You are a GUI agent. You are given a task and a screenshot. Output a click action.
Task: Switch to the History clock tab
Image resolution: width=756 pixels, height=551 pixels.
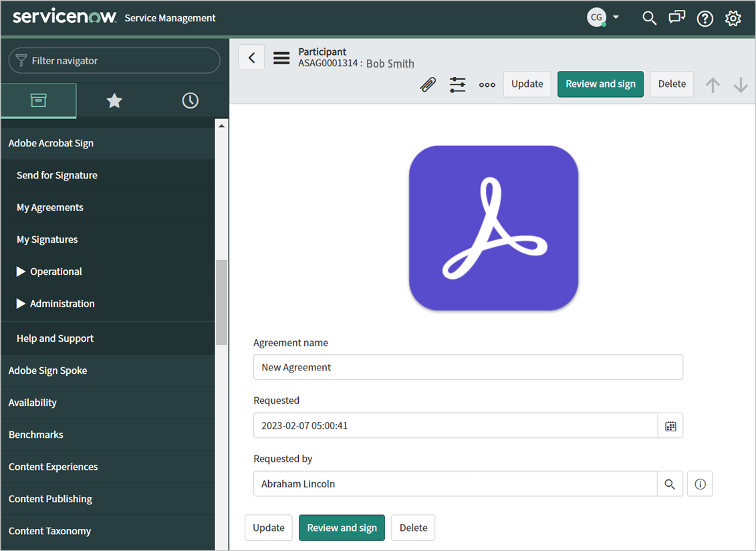tap(189, 100)
